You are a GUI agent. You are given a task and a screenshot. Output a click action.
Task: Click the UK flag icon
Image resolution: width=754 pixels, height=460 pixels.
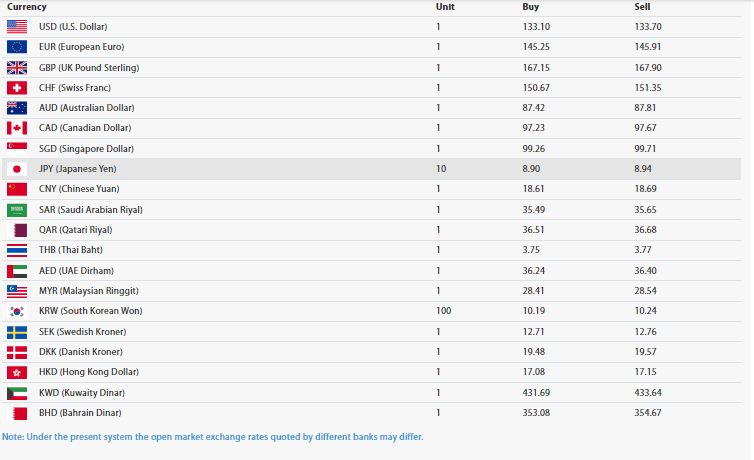click(x=17, y=67)
